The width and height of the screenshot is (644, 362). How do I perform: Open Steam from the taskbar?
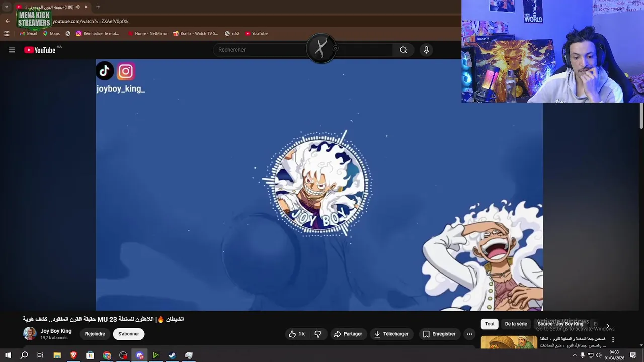click(x=172, y=355)
